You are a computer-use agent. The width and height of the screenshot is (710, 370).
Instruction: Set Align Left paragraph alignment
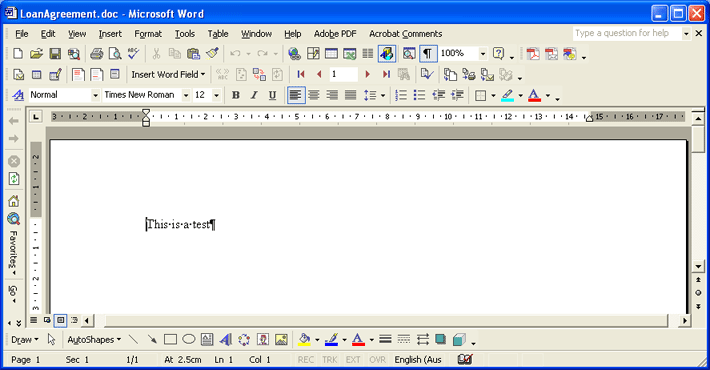pos(296,95)
